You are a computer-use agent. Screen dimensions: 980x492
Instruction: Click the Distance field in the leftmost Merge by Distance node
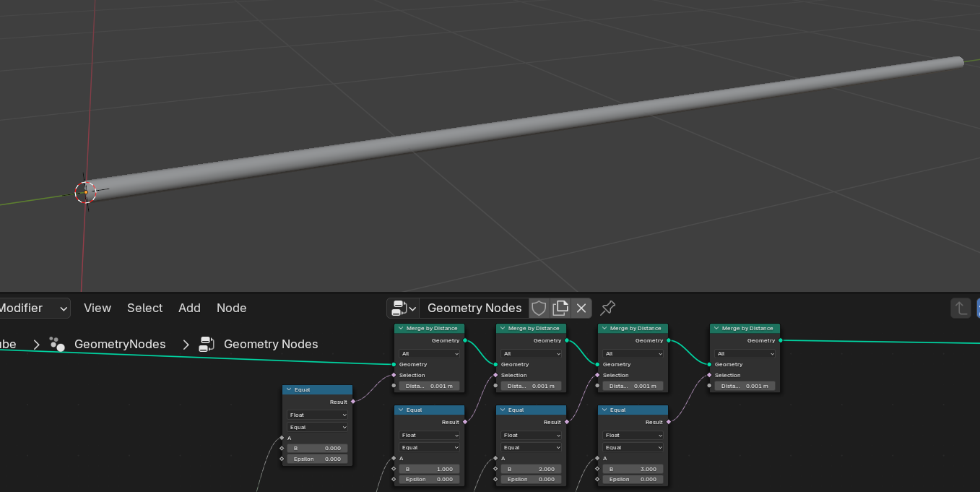pos(429,386)
